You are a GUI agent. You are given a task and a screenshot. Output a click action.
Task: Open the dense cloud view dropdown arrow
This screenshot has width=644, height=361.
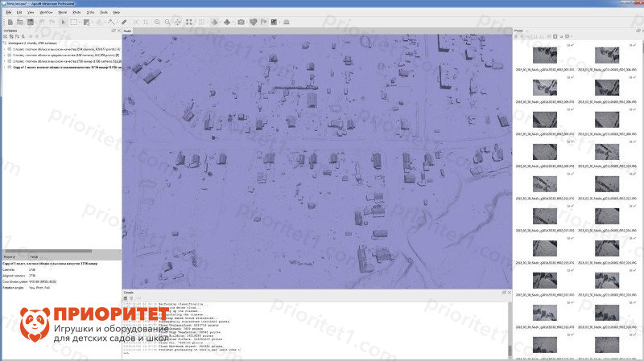(x=208, y=23)
